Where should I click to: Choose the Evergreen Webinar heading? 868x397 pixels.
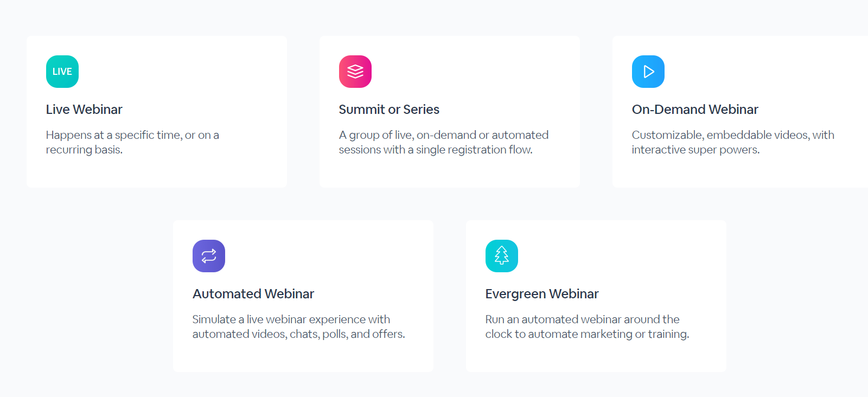click(x=542, y=294)
